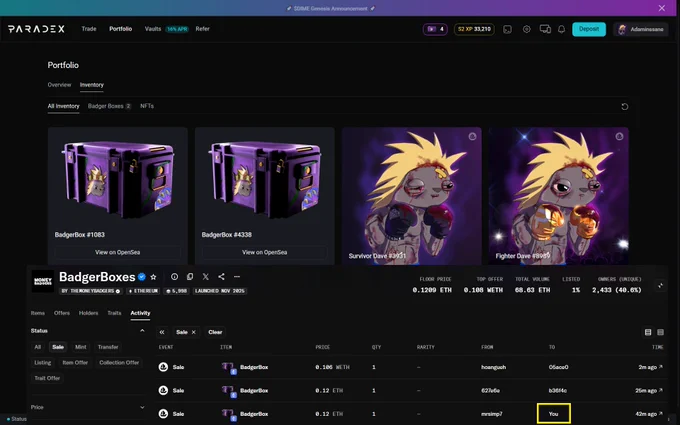Clear all activity filters
This screenshot has height=425, width=680.
(x=215, y=332)
